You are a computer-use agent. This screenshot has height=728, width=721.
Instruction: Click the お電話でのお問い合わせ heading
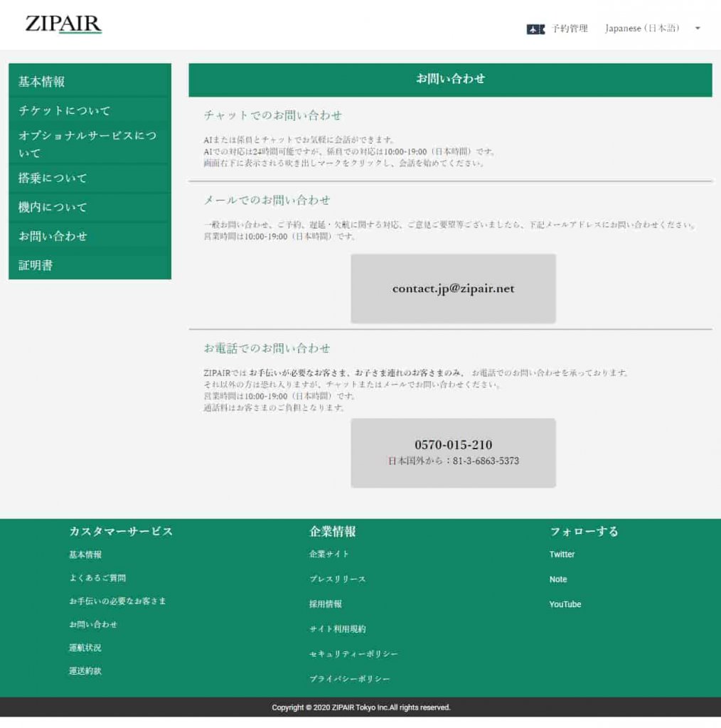[267, 348]
